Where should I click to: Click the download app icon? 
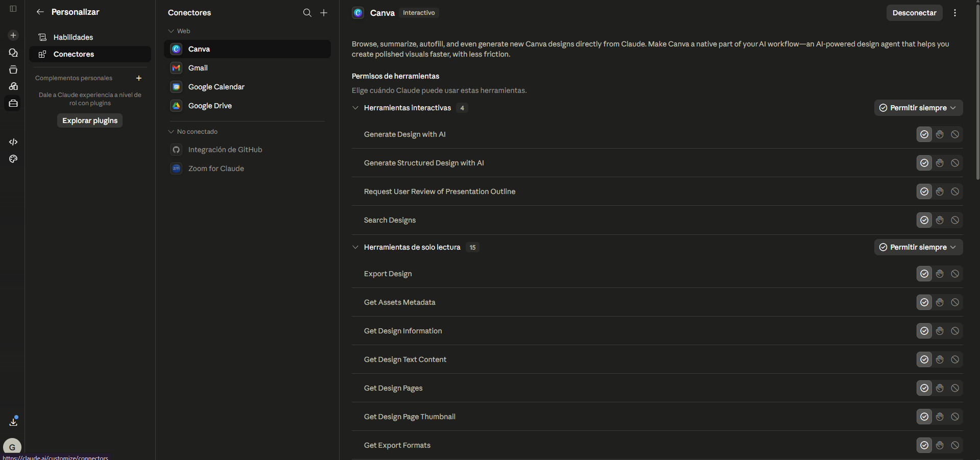coord(13,422)
